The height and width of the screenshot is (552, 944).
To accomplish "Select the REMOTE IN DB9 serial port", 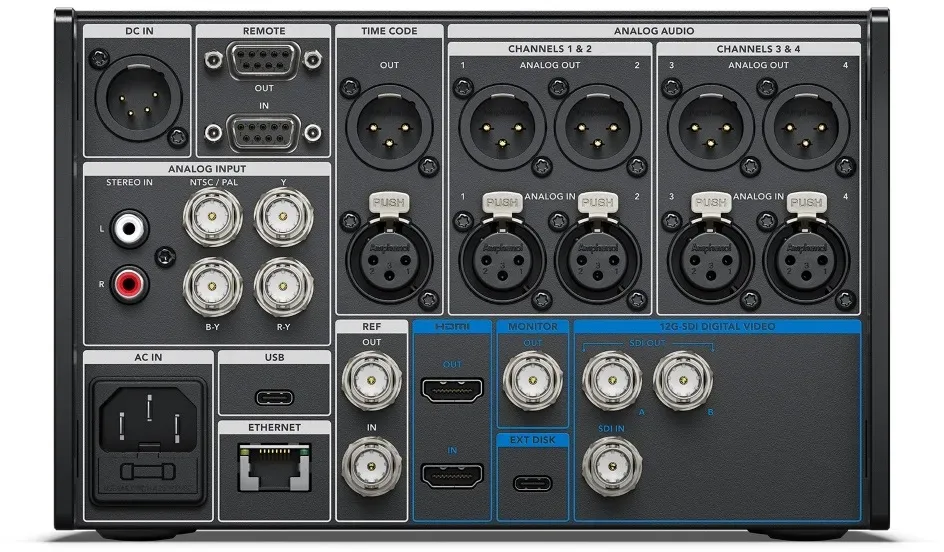I will (x=264, y=132).
